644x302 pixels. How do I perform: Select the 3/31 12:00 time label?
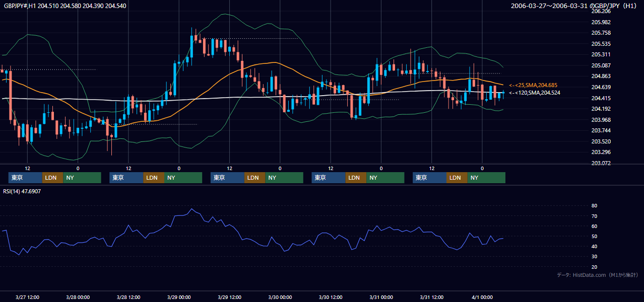[x=432, y=297]
